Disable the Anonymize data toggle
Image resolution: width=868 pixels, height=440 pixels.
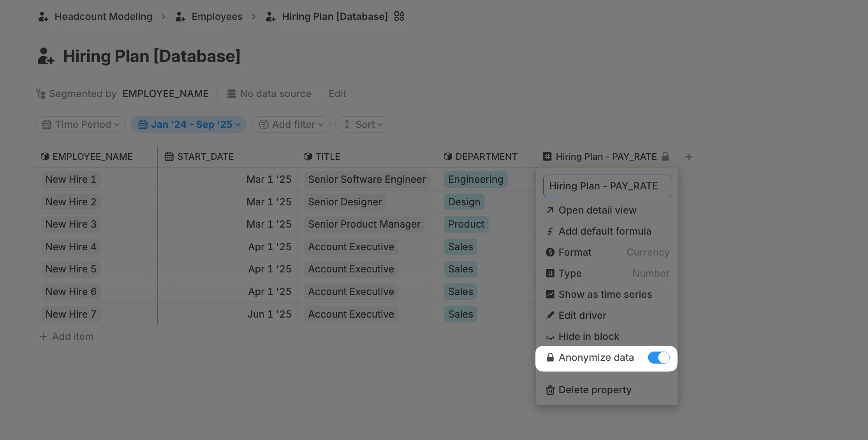(658, 357)
